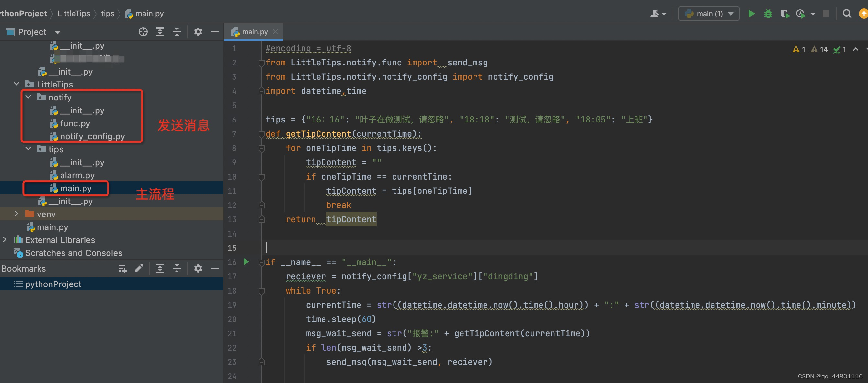This screenshot has height=383, width=868.
Task: Expand External Libraries node
Action: 5,240
